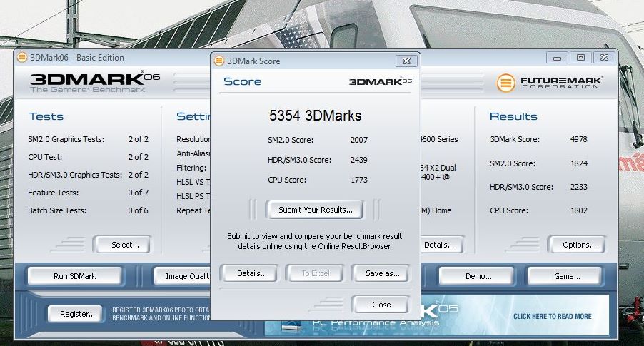Click the Feature Tests count '0 of 7'

click(138, 193)
